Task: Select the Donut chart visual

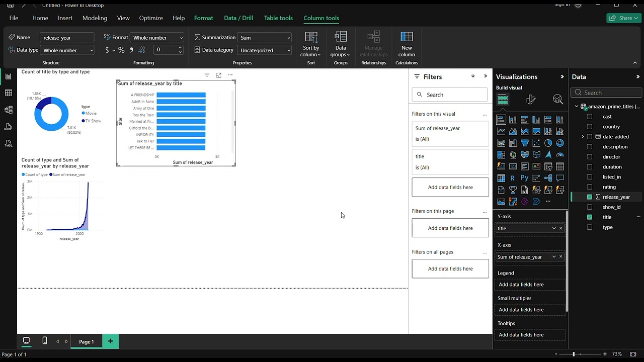Action: point(560,143)
